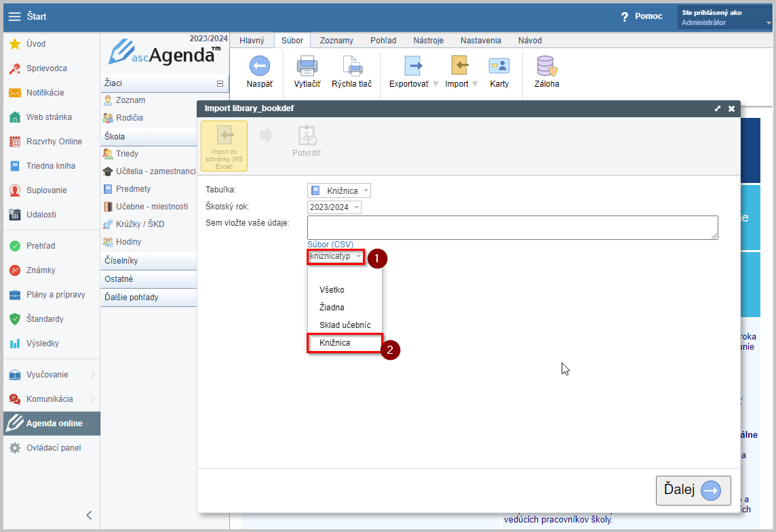
Task: Open the Karty cards icon
Action: (x=499, y=66)
